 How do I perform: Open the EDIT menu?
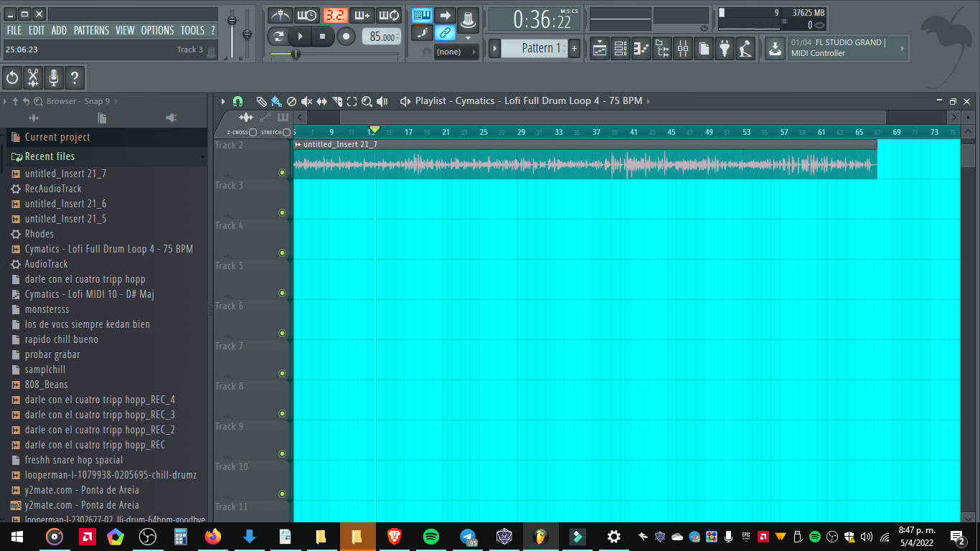[37, 30]
